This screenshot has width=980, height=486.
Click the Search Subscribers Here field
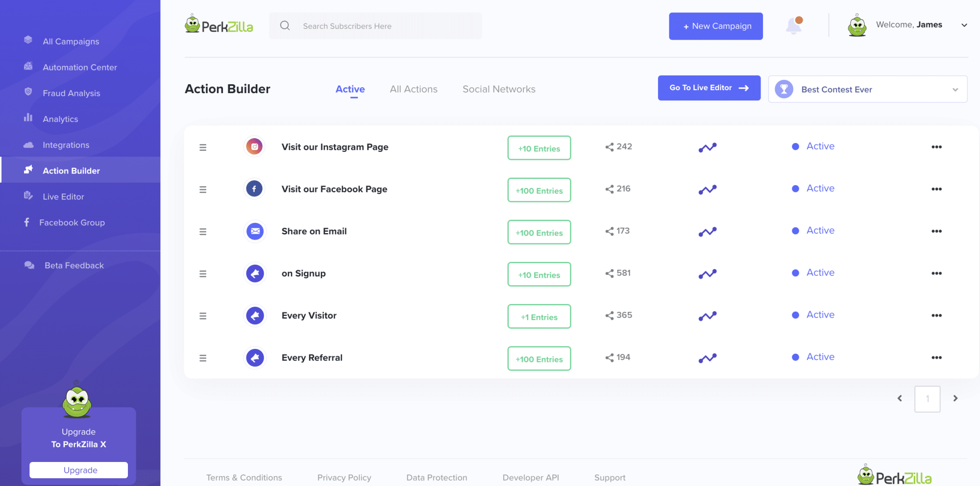pos(375,26)
